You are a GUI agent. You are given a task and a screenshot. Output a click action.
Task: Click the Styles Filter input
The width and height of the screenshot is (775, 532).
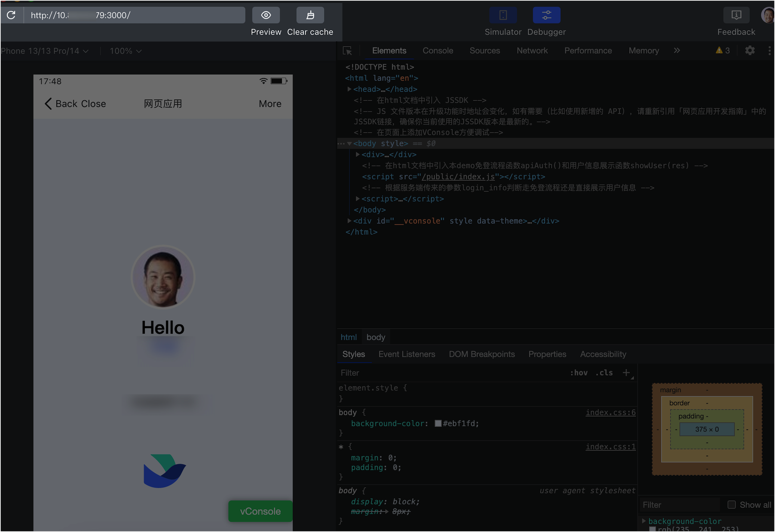click(451, 373)
